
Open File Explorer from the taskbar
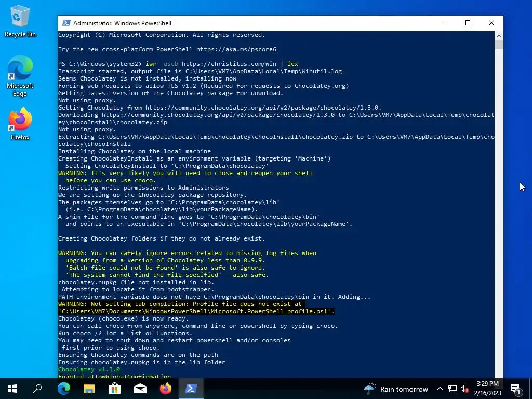tap(89, 389)
